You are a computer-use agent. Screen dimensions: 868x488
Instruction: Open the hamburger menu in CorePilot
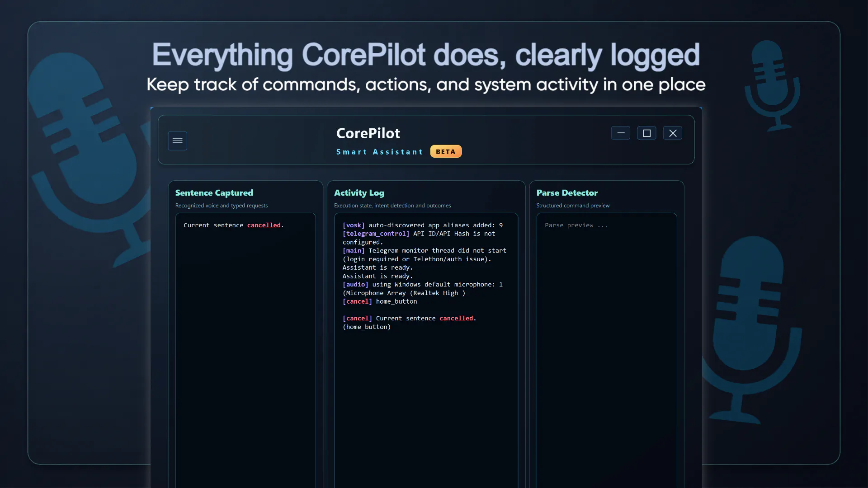point(177,141)
